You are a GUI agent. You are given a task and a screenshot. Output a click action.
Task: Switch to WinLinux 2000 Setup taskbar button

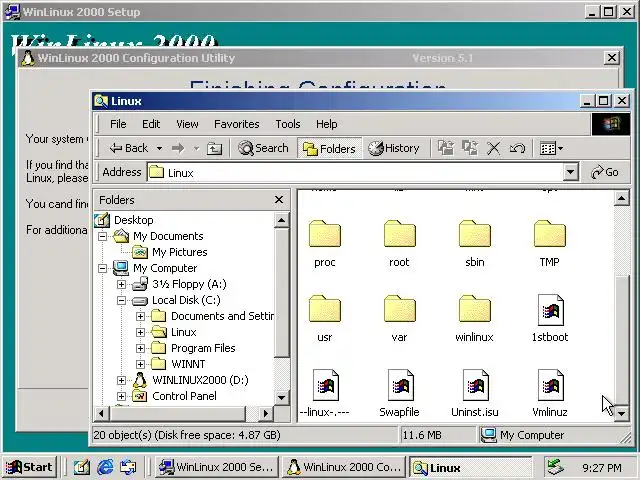pos(216,467)
